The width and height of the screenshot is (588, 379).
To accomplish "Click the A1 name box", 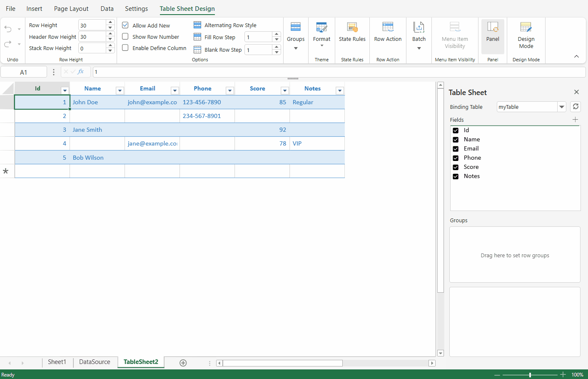I will 24,72.
